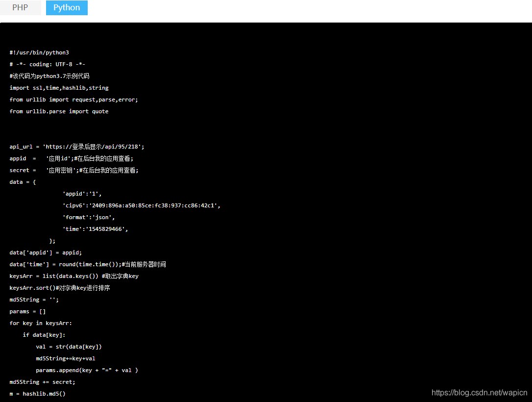Click the "'appid':'1'," dictionary entry

pyautogui.click(x=82, y=194)
